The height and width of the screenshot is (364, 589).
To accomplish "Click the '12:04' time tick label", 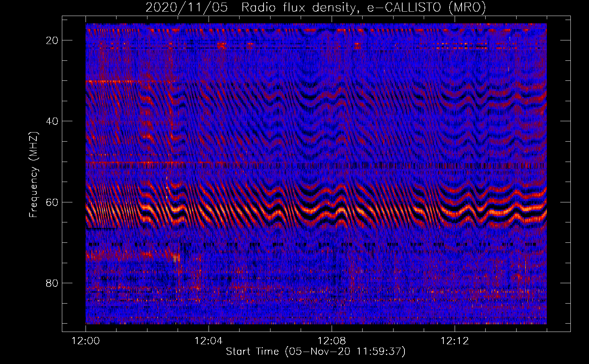I will tap(208, 341).
